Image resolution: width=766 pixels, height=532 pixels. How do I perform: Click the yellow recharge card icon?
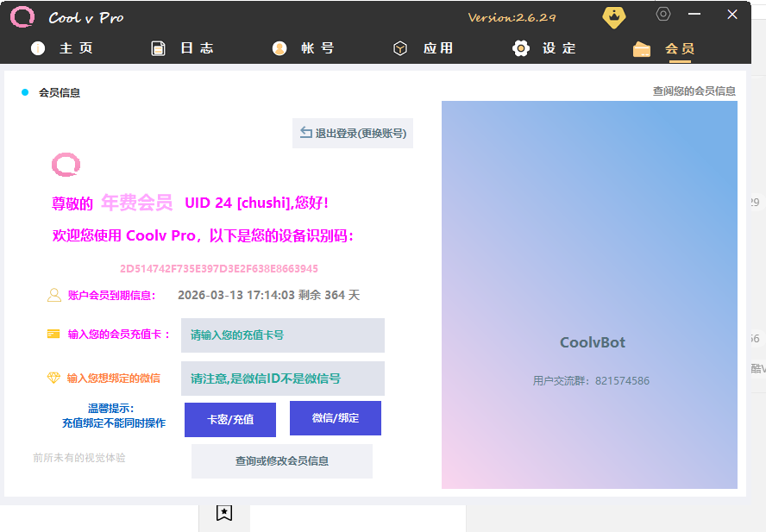point(53,334)
